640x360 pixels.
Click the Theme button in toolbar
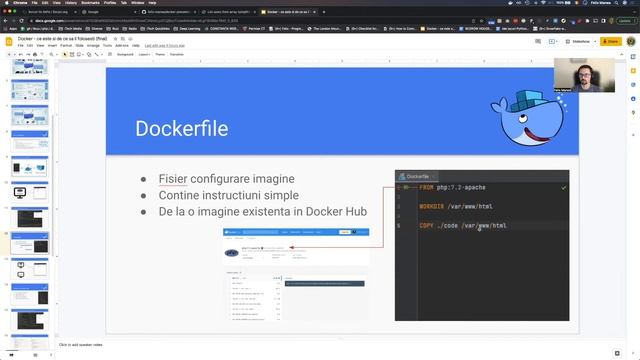click(160, 54)
